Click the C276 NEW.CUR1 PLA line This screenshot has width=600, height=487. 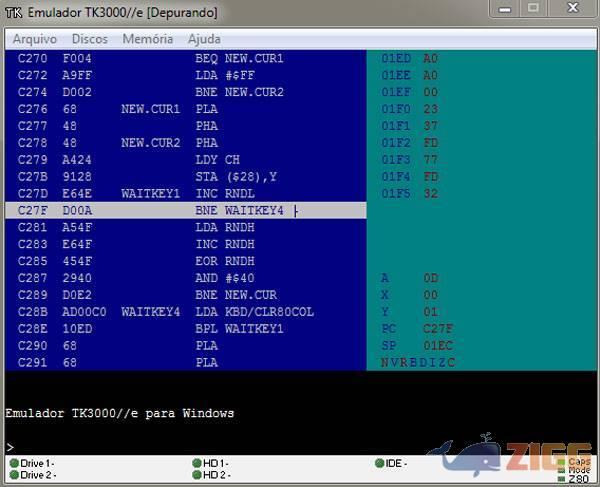pyautogui.click(x=186, y=109)
